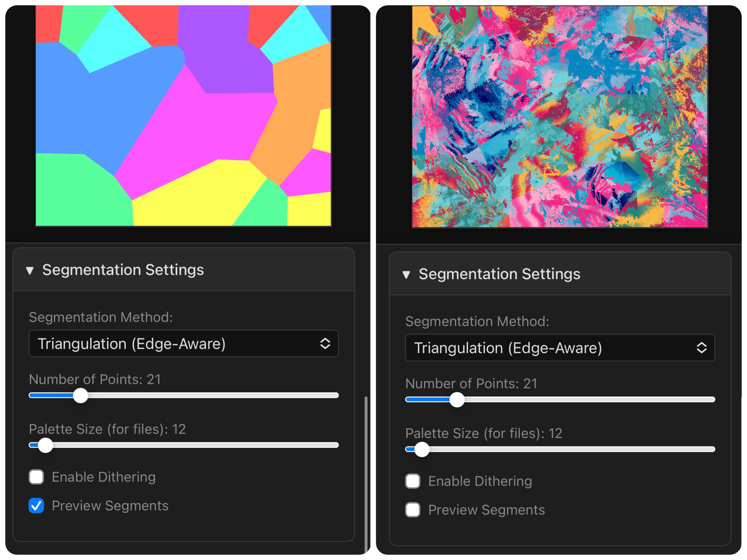Collapse left Segmentation Settings disclosure triangle

tap(30, 271)
